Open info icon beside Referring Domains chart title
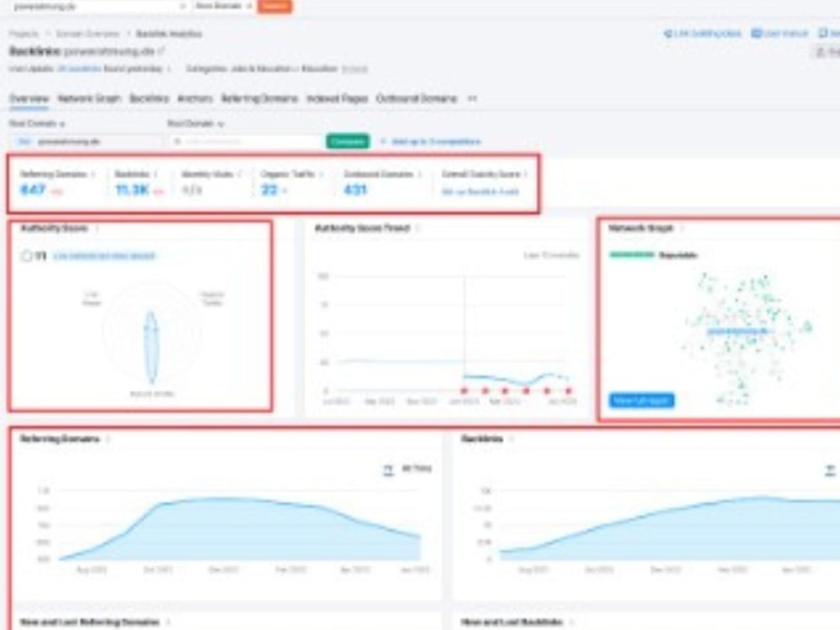Screen dimensions: 840x630 (x=108, y=439)
